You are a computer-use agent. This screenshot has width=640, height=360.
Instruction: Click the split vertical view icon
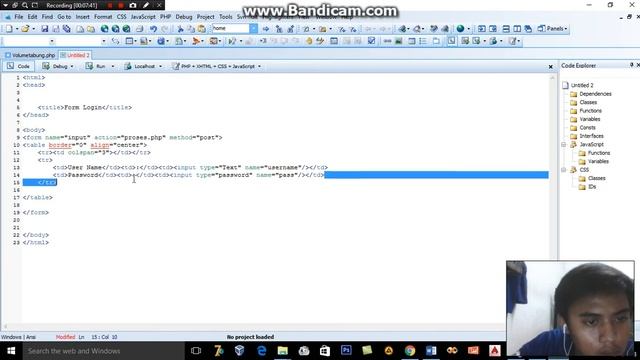[x=517, y=29]
